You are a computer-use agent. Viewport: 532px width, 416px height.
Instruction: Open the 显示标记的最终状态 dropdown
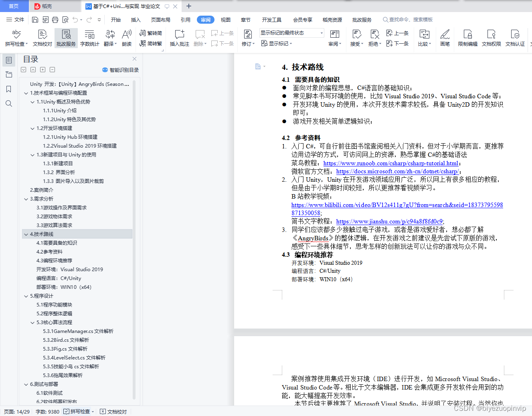click(x=291, y=33)
